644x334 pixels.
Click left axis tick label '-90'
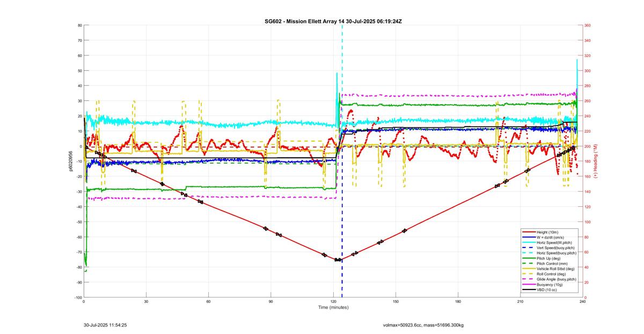pos(78,282)
